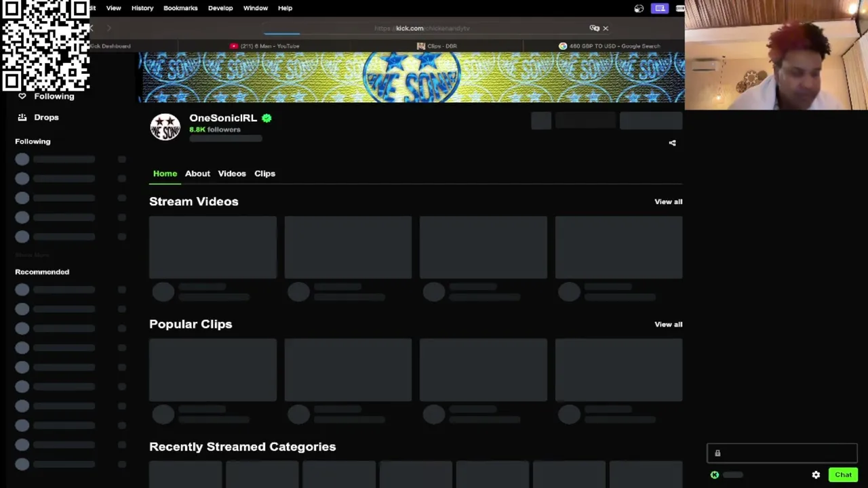The width and height of the screenshot is (868, 488).
Task: Switch to the '460 GBP TO USD' Google tab
Action: 609,46
